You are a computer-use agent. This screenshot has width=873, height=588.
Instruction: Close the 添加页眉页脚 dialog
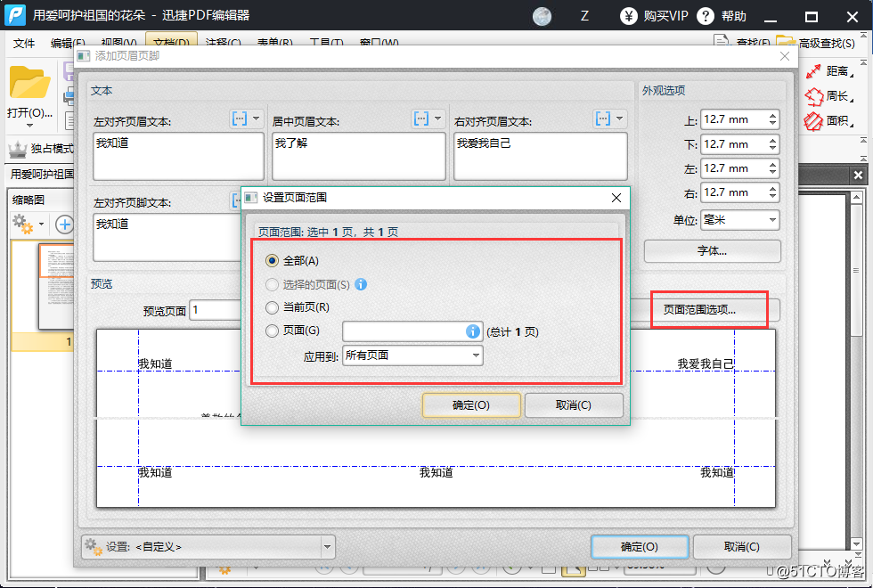click(785, 56)
